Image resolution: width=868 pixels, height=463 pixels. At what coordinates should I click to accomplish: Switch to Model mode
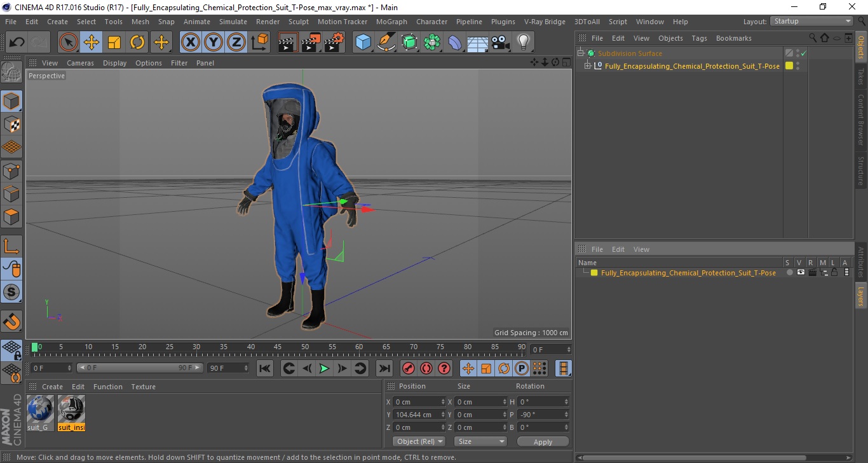[x=11, y=101]
